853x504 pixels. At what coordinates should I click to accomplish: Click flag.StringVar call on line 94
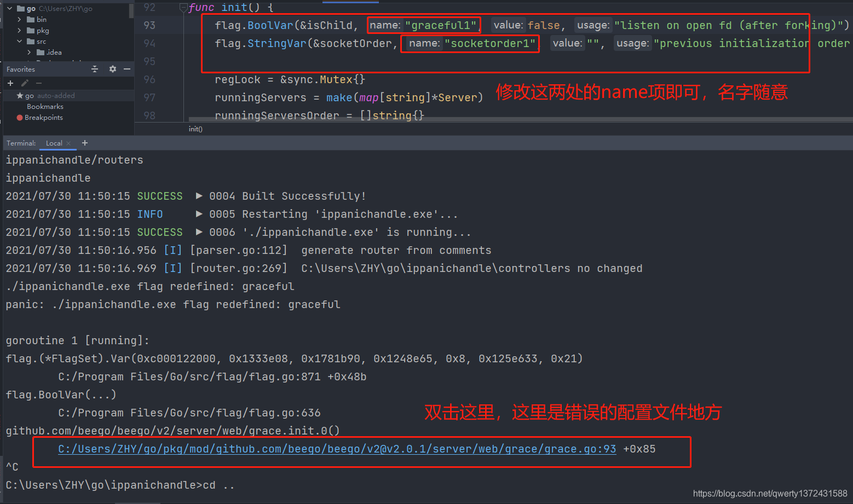tap(261, 43)
